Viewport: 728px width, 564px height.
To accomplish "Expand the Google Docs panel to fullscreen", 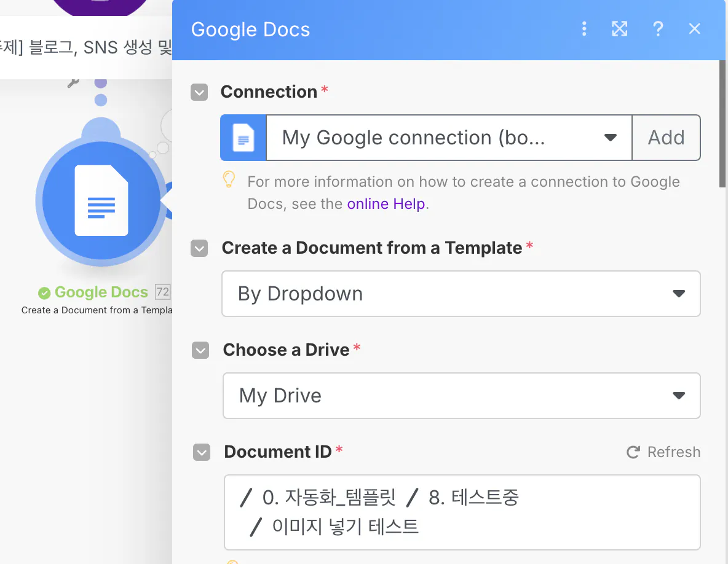I will click(x=619, y=29).
